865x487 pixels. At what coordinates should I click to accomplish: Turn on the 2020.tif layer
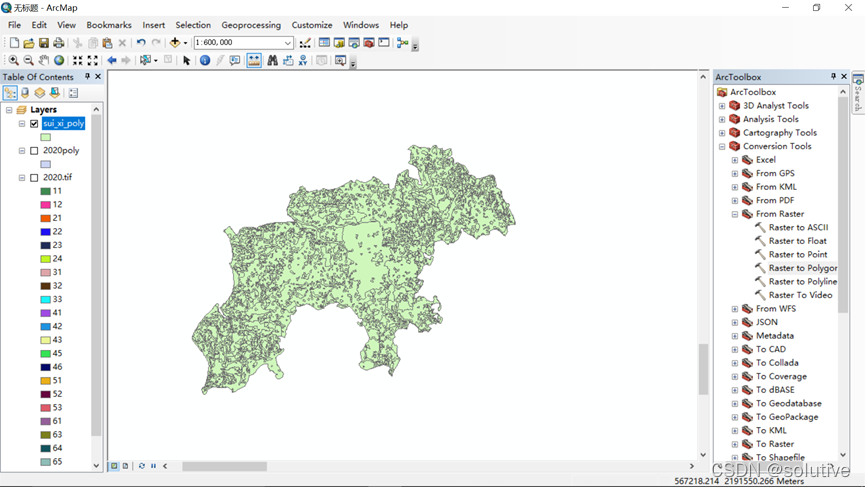(x=34, y=178)
